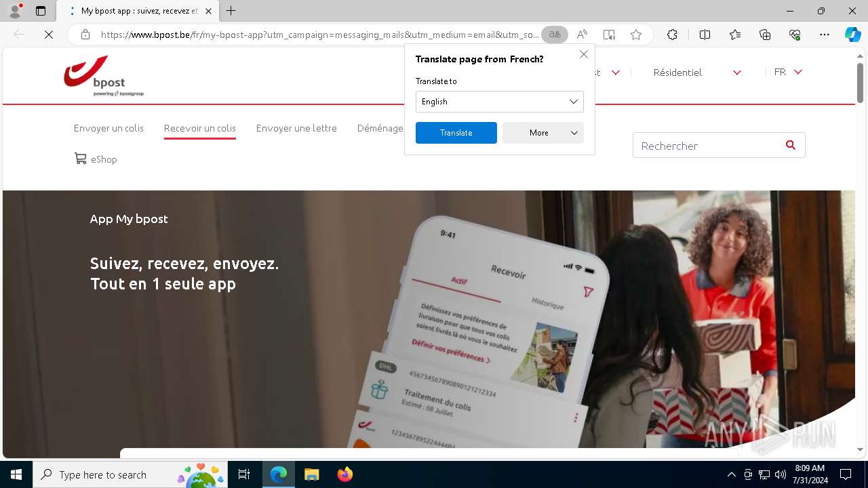Click the browser profile avatar
This screenshot has width=868, height=488.
(15, 11)
